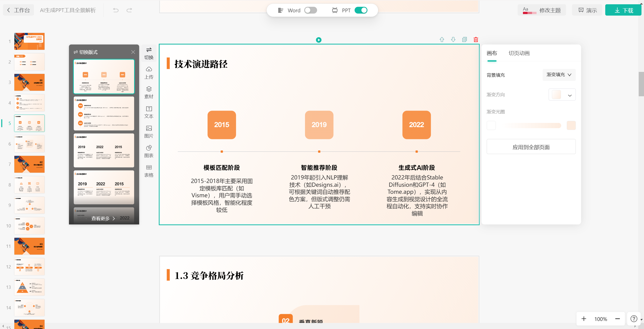Select the 图片 image tool
This screenshot has height=329, width=644.
pos(149,132)
